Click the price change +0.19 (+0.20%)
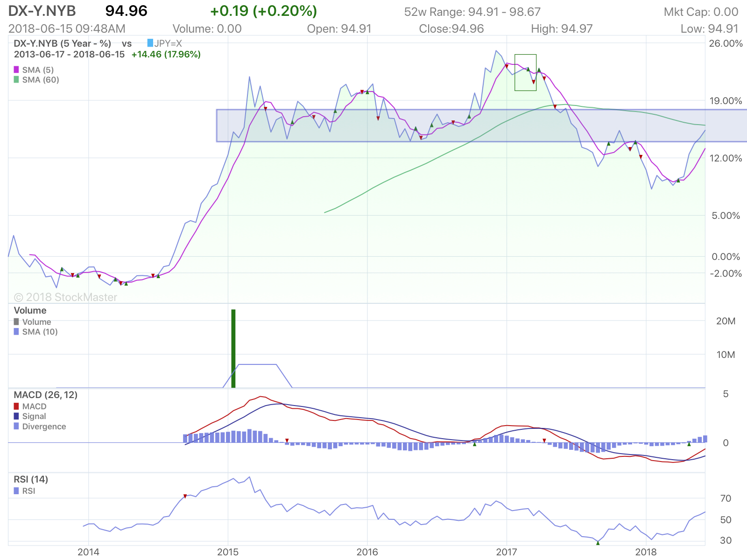747x560 pixels. [x=263, y=11]
